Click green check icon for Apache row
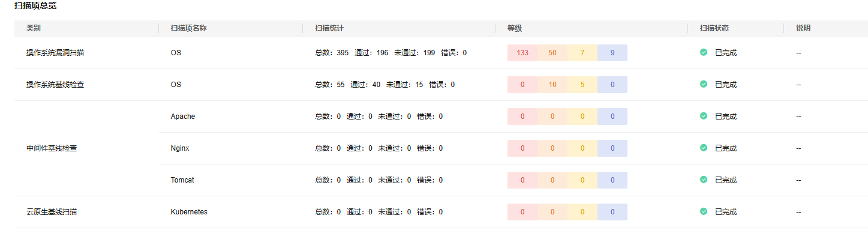This screenshot has height=242, width=868. tap(704, 116)
